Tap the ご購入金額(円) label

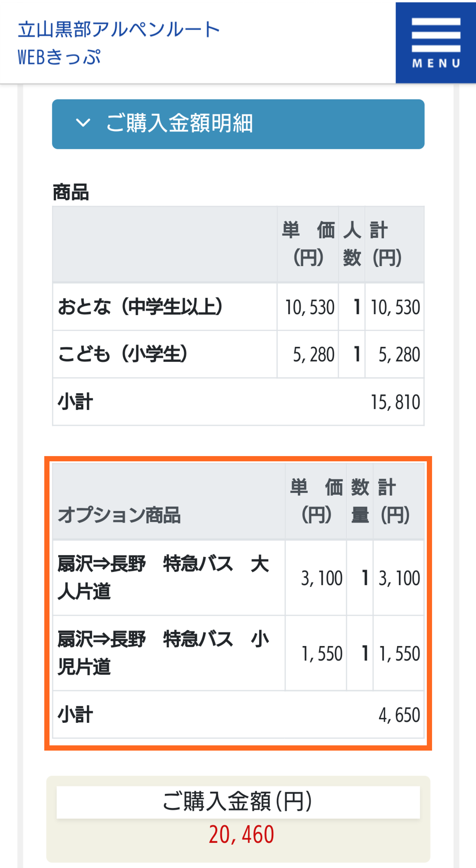pos(238,802)
